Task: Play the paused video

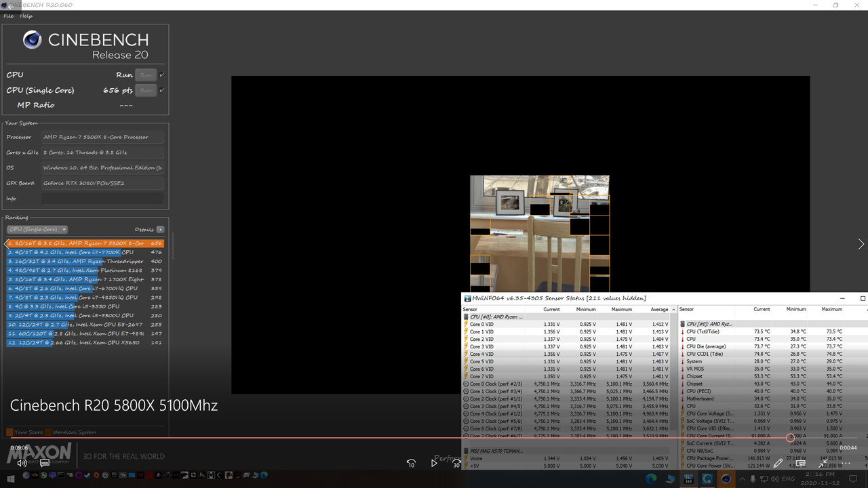Action: (434, 463)
